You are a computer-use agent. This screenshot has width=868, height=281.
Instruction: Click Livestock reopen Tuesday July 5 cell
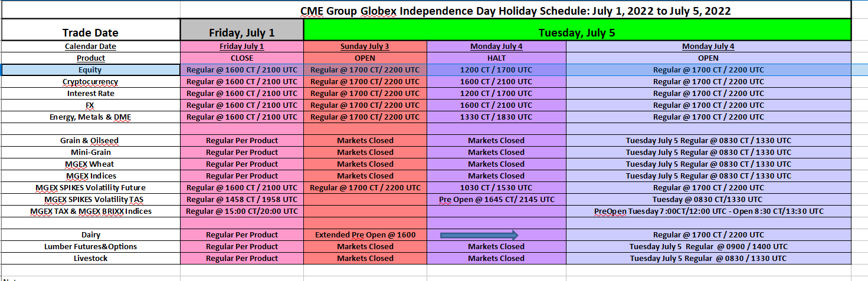tap(708, 259)
